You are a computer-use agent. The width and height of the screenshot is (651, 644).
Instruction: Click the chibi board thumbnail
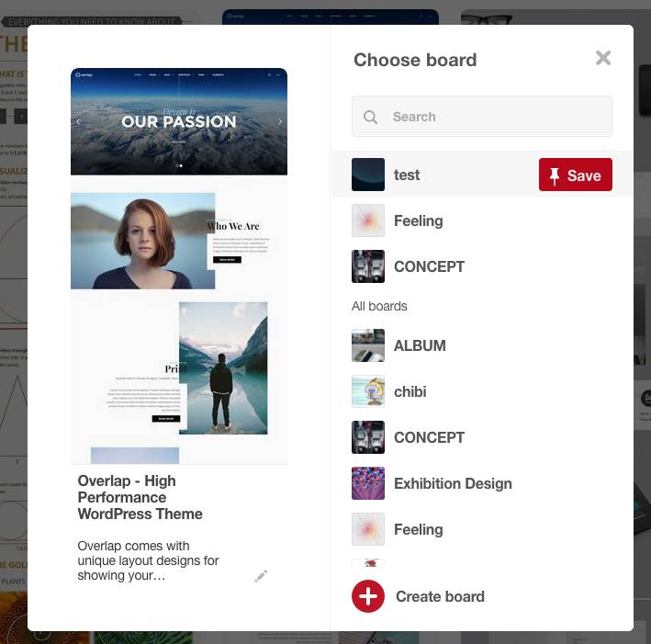coord(368,391)
